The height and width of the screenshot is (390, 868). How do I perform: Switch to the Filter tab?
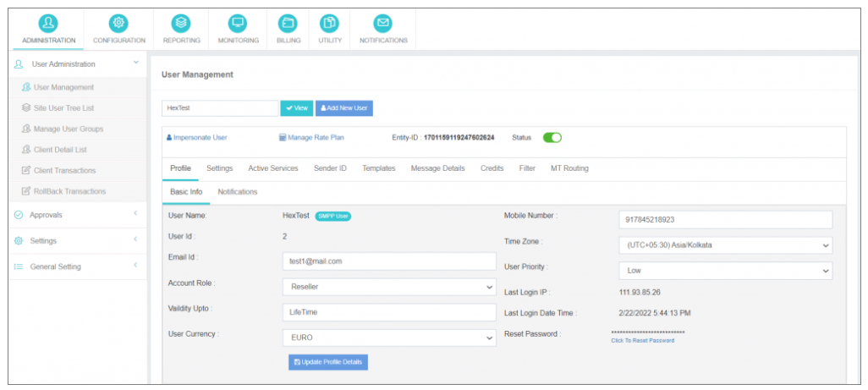tap(527, 168)
